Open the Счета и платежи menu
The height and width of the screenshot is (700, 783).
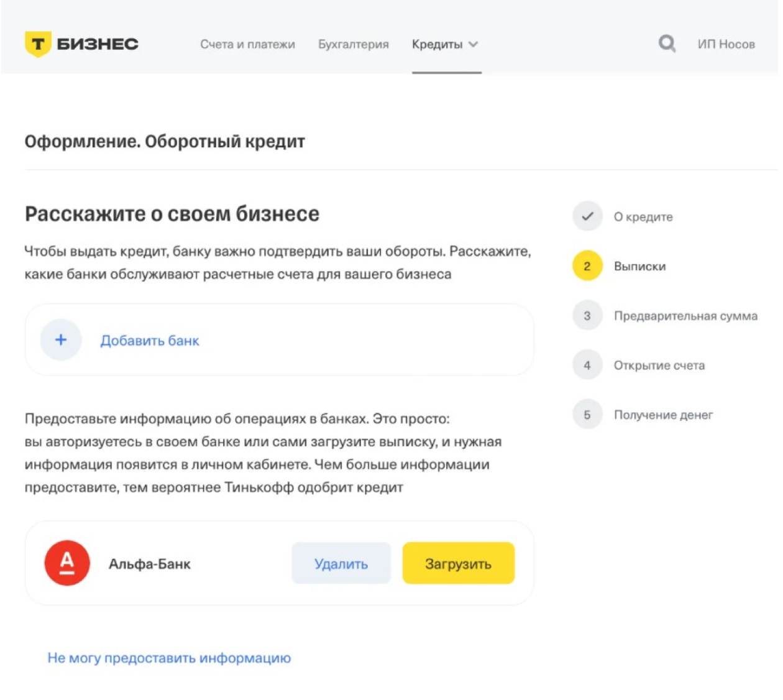tap(247, 45)
